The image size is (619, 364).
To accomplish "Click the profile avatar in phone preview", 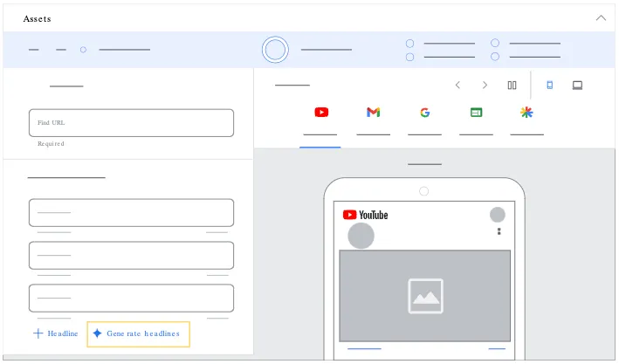I will click(x=498, y=215).
